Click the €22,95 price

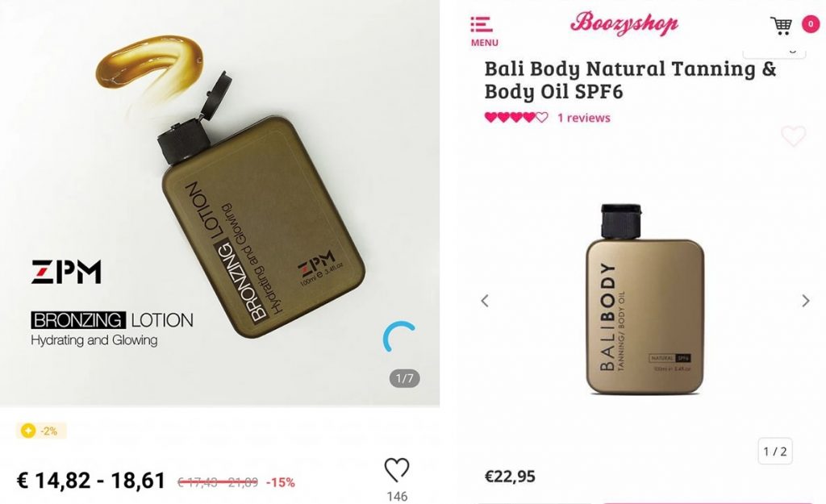[510, 477]
